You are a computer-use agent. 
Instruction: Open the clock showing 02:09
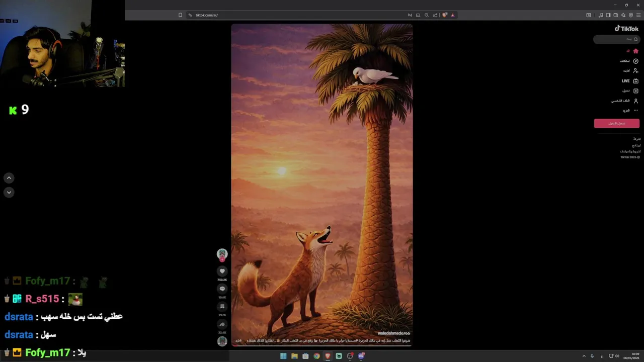click(x=631, y=356)
